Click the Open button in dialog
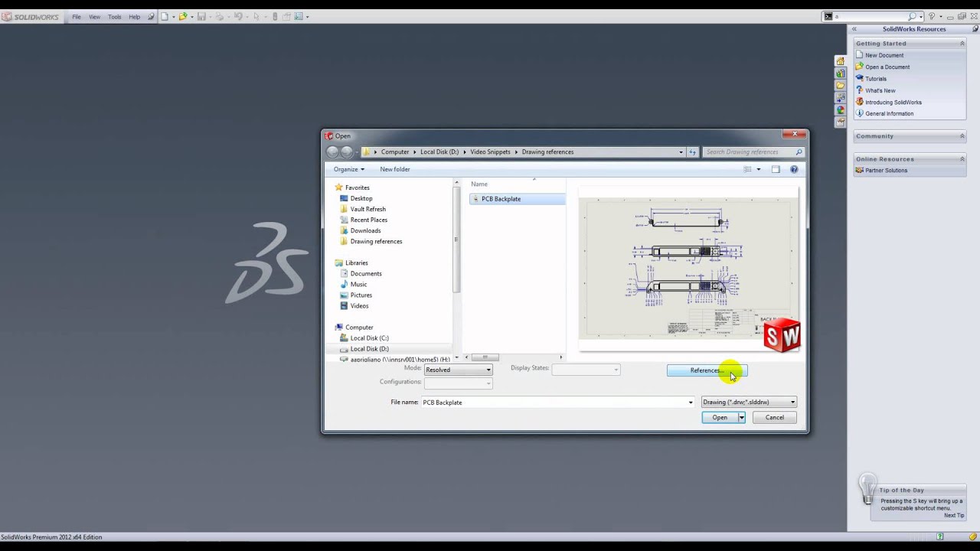Screen dimensions: 980x551 tap(720, 417)
